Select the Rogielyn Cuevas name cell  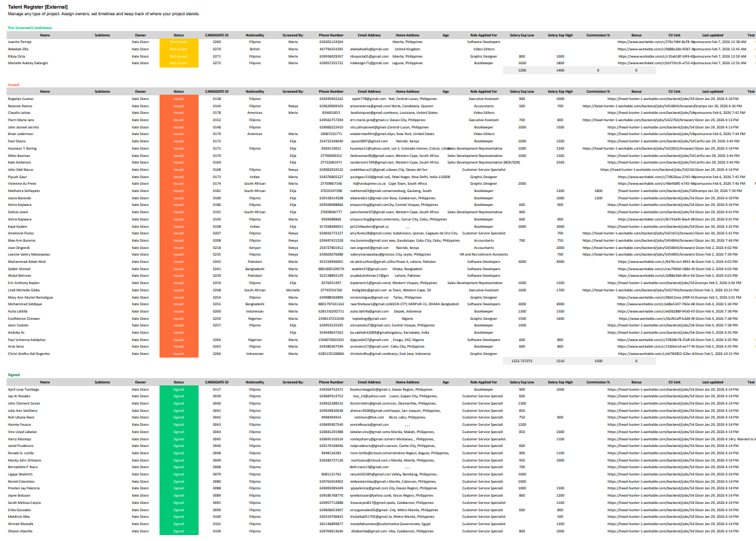tap(21, 99)
